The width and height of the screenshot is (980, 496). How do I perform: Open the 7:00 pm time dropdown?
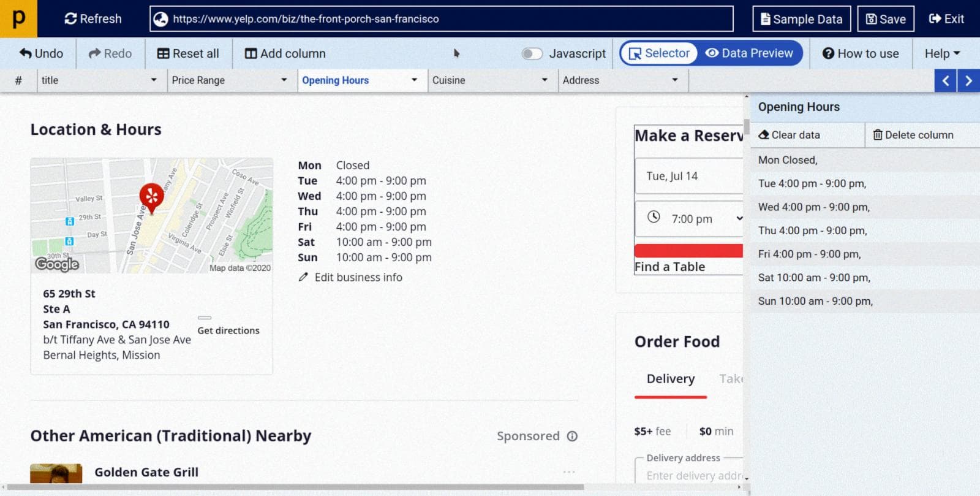[689, 219]
